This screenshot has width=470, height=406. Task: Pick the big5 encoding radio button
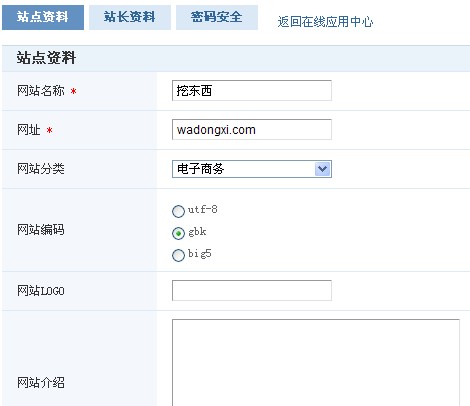[x=178, y=255]
